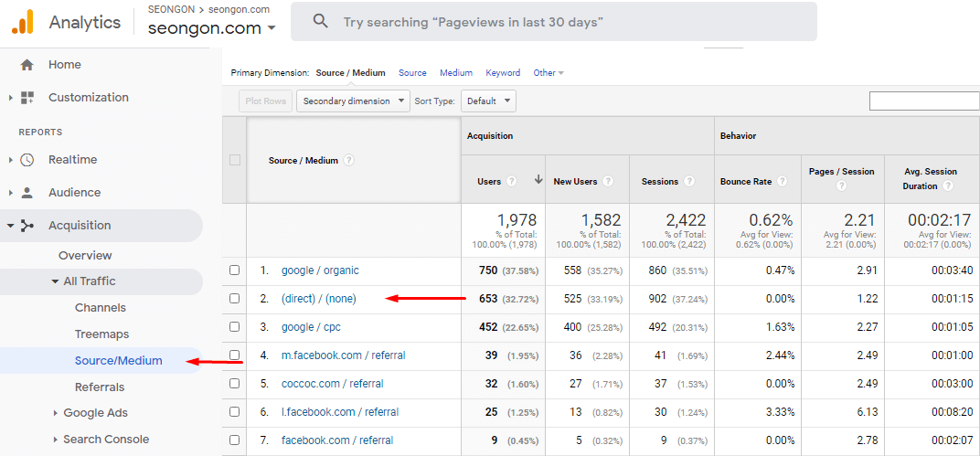Screen dimensions: 980x456
Task: Open the Other primary dimension dropdown
Action: pos(549,73)
